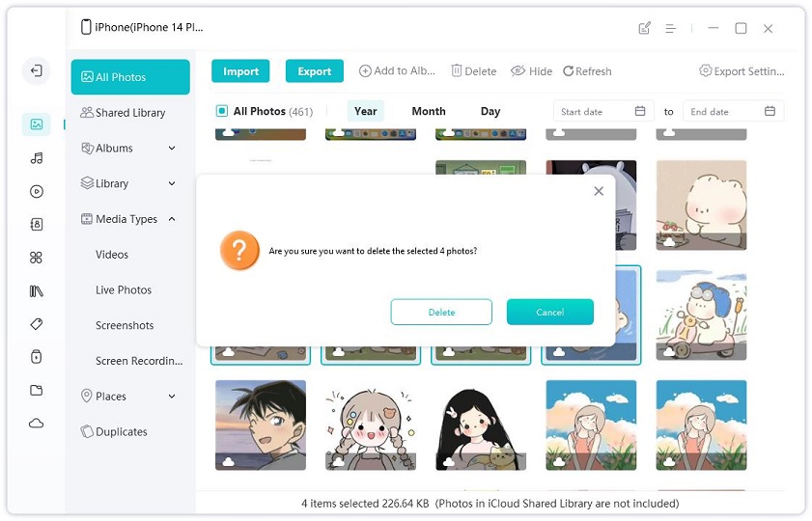
Task: Open Live Photos under Media Types
Action: [124, 289]
